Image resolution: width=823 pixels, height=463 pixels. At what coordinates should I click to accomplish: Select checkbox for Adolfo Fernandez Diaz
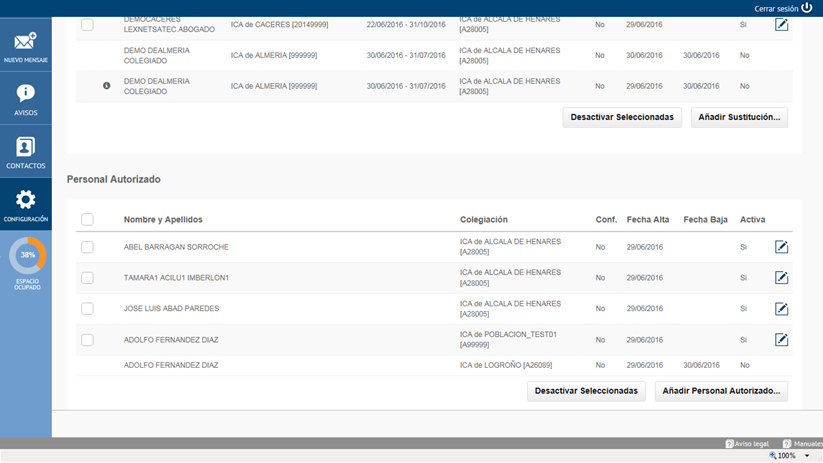click(x=87, y=340)
